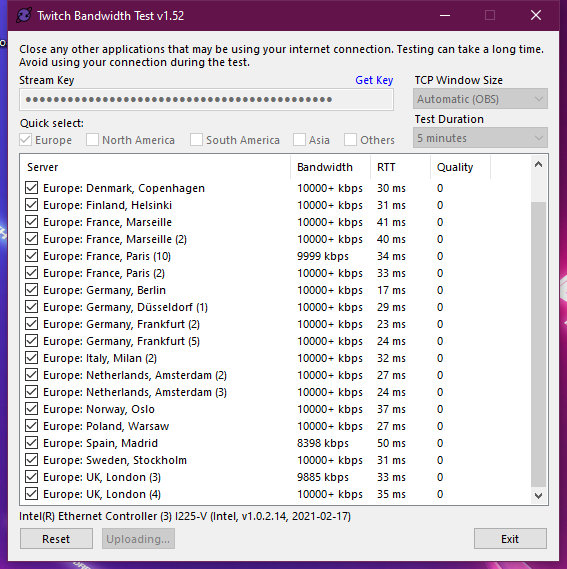Click the Stream Key input field
The width and height of the screenshot is (567, 569).
pos(206,99)
